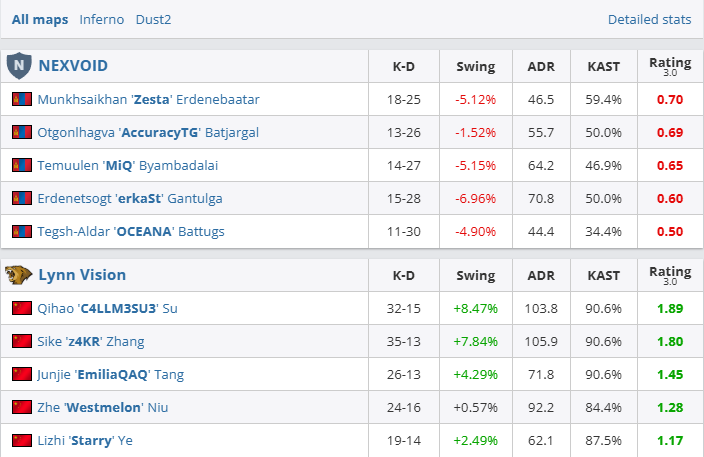704x457 pixels.
Task: Click the Mongolian flag beside OCEANA
Action: pyautogui.click(x=21, y=232)
